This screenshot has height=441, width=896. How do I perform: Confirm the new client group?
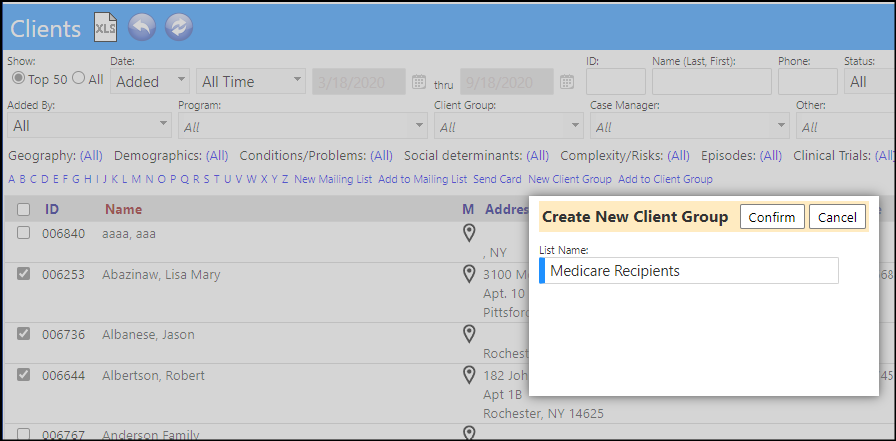click(x=772, y=217)
